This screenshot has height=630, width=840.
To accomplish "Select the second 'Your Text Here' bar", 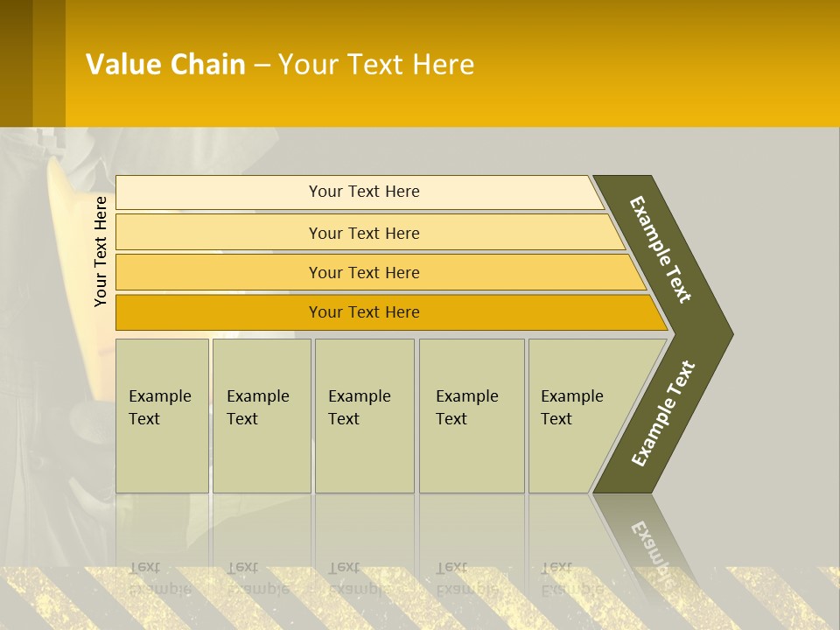I will tap(364, 233).
